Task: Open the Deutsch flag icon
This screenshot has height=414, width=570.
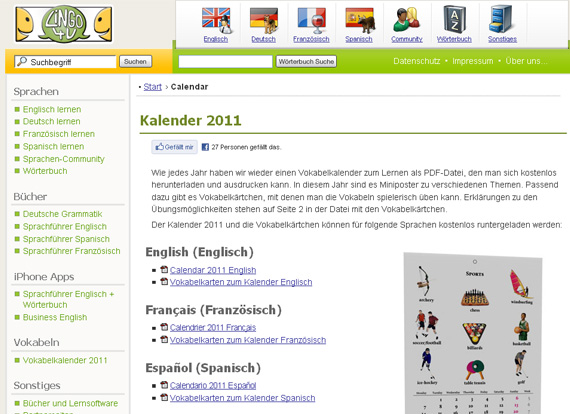Action: [x=264, y=21]
